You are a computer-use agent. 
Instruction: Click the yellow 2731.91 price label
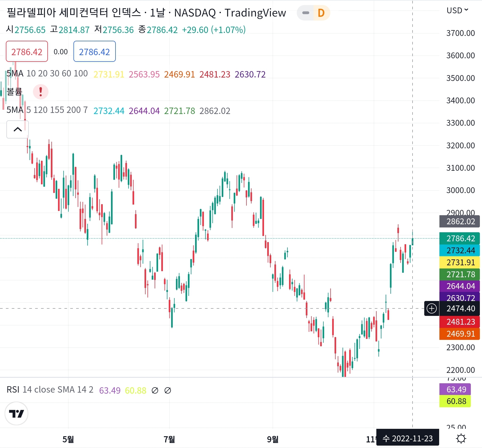click(459, 262)
